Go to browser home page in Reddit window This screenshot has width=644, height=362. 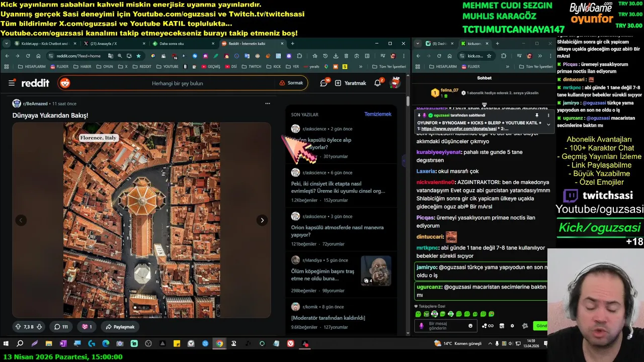coord(39,56)
